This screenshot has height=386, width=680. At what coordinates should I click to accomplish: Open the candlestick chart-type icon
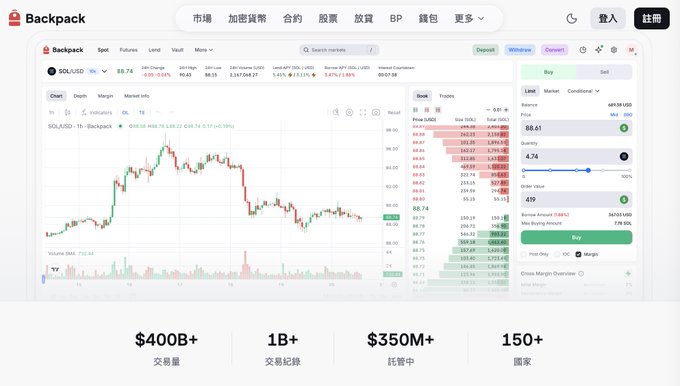67,112
